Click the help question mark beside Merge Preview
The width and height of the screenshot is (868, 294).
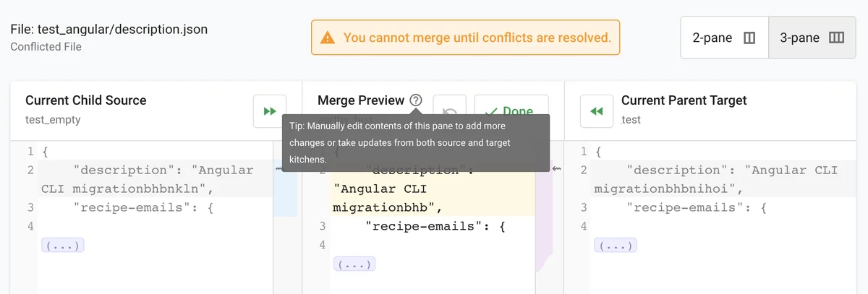pyautogui.click(x=416, y=100)
